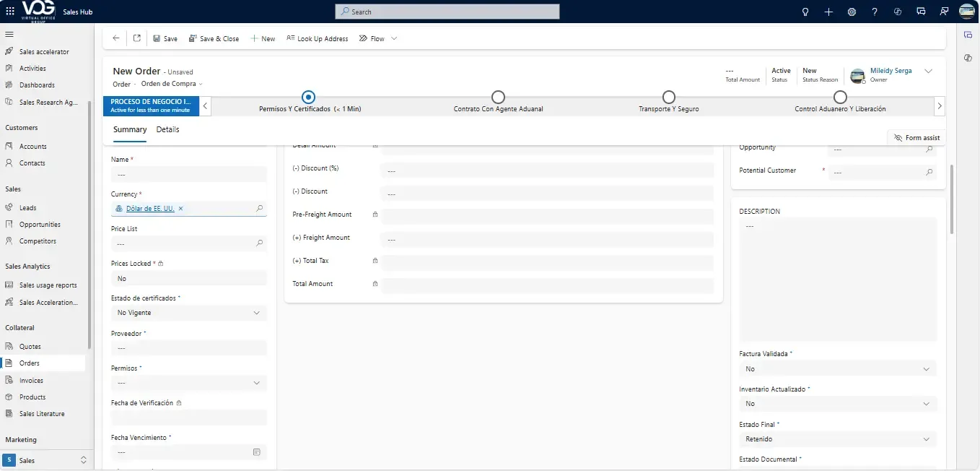Expand the Estado de certificados dropdown
Image resolution: width=980 pixels, height=471 pixels.
pyautogui.click(x=257, y=313)
